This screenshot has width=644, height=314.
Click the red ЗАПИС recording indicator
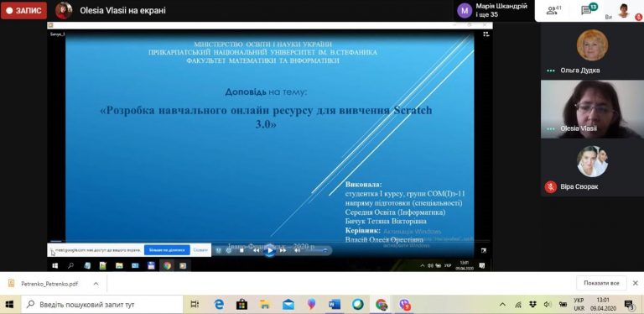(23, 11)
